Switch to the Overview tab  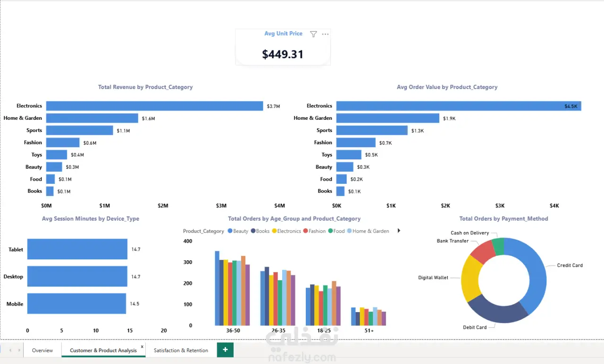pyautogui.click(x=42, y=350)
